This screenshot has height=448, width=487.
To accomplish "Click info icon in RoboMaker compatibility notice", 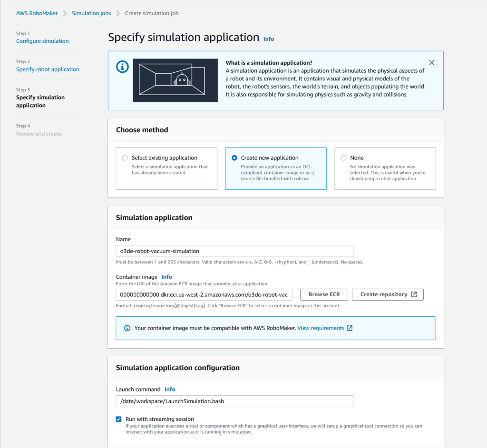I will click(x=127, y=328).
